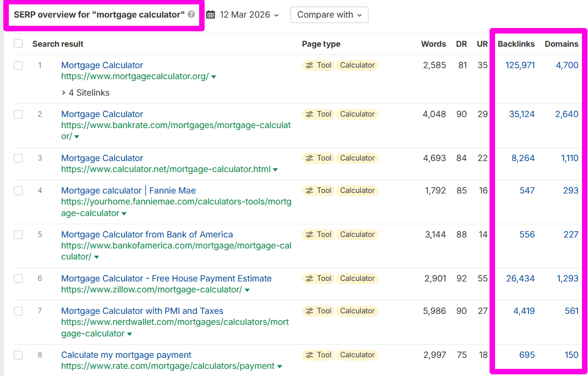Click the UR column header
588x376 pixels.
(x=482, y=44)
